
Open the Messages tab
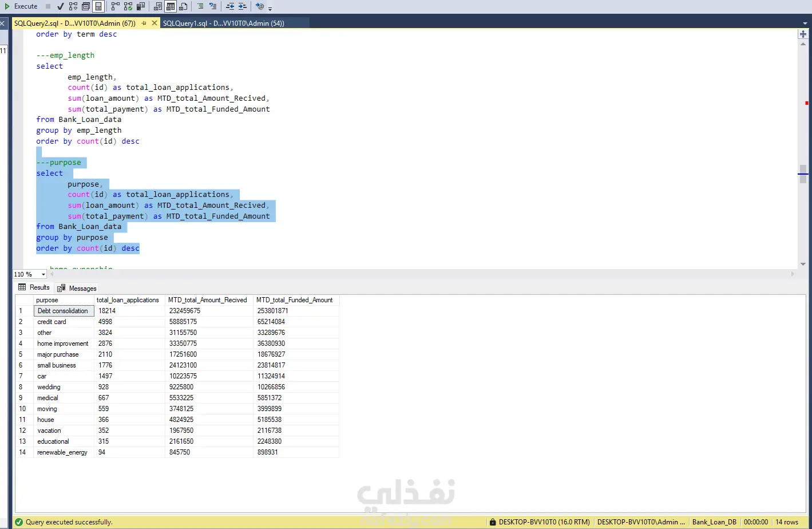[x=77, y=288]
